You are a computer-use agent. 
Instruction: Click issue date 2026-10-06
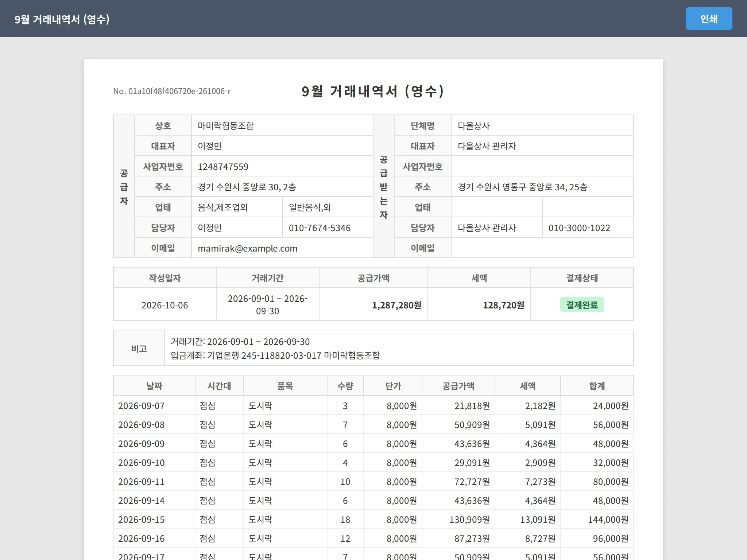pos(165,305)
